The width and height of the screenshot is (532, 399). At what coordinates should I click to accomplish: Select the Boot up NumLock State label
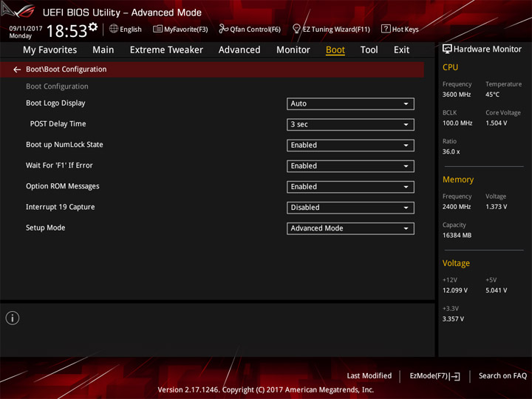tap(64, 145)
